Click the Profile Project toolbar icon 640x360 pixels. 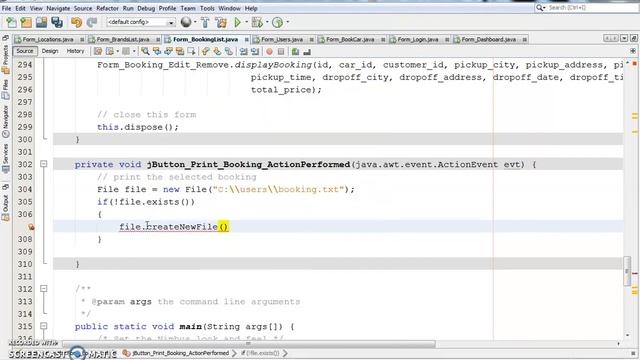pyautogui.click(x=277, y=22)
